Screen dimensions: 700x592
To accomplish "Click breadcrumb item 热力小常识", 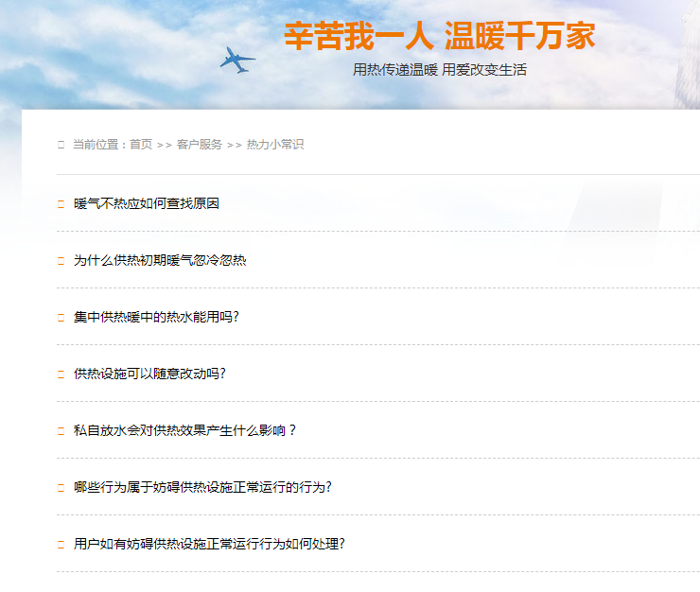I will [275, 145].
